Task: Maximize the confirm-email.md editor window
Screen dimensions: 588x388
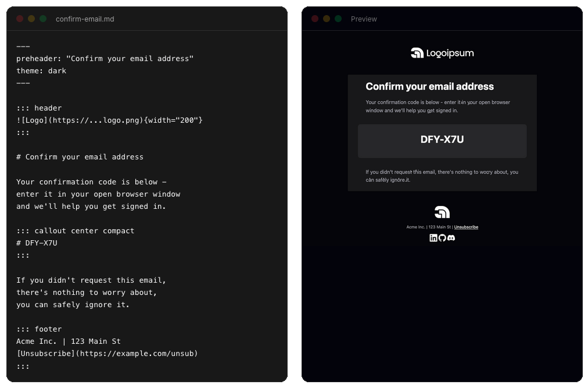Action: coord(43,19)
